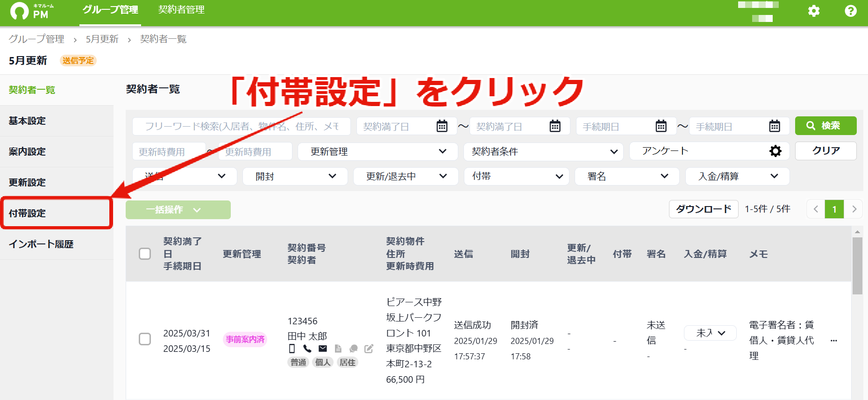Open calendar on first 手続期日 field
Screen dimensions: 868x400
pos(661,126)
